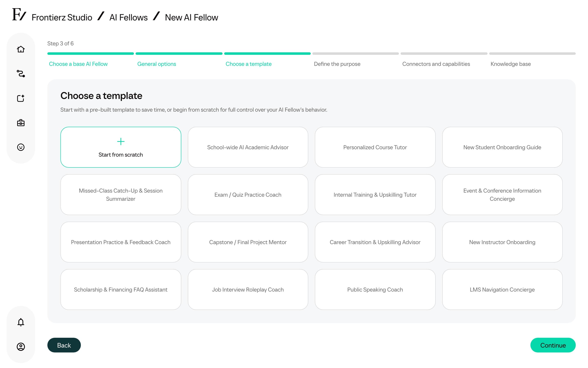Open the AI sparkle create icon

click(21, 98)
